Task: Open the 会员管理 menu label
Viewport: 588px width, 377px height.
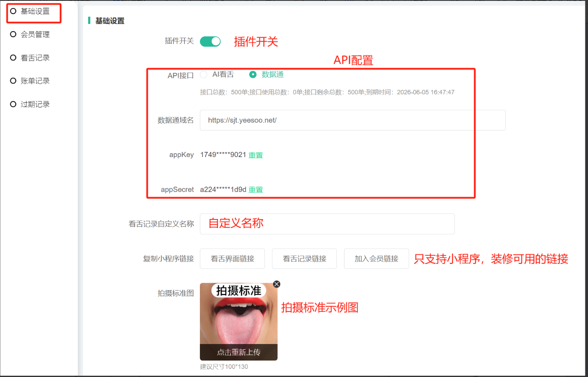Action: click(35, 34)
